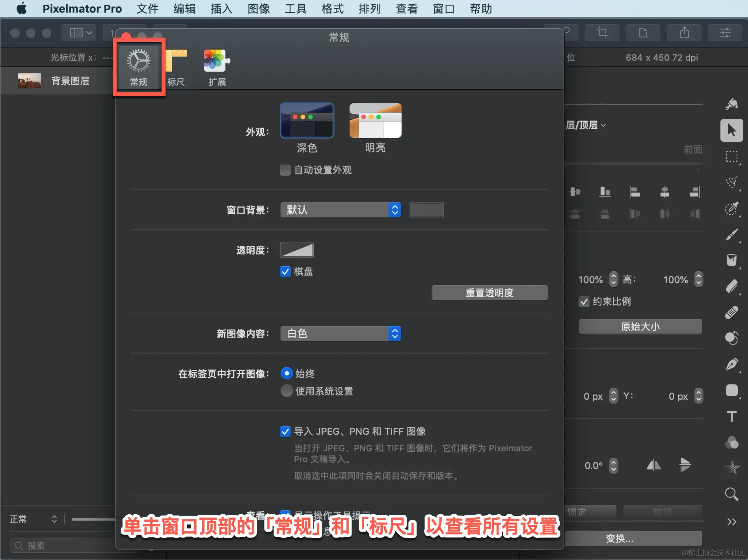Select the Shape tool
This screenshot has height=560, width=748.
[x=732, y=390]
